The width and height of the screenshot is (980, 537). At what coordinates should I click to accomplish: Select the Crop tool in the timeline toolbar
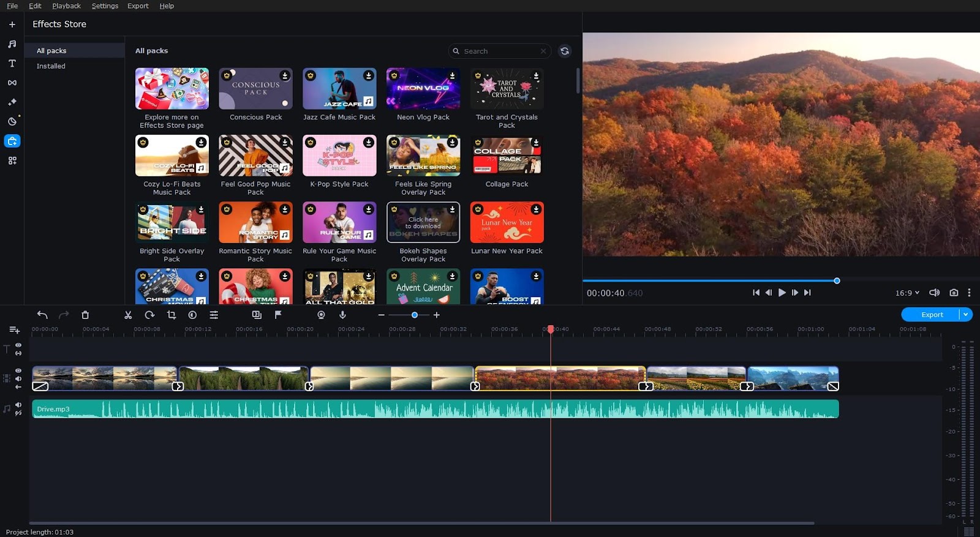171,315
